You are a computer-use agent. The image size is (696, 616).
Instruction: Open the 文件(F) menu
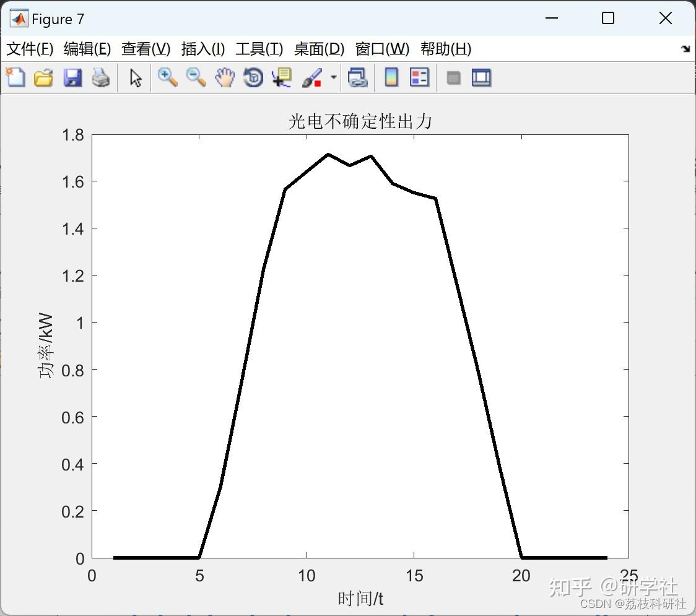30,49
